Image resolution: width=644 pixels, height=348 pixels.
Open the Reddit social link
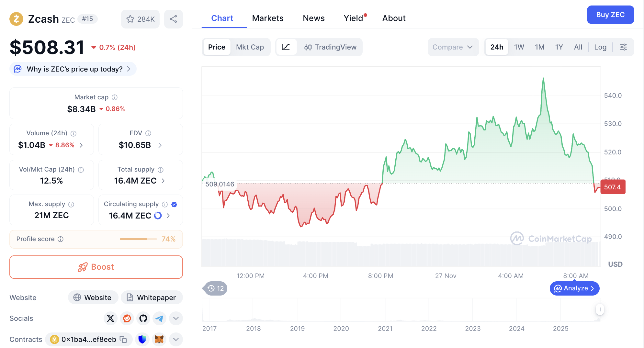[127, 318]
